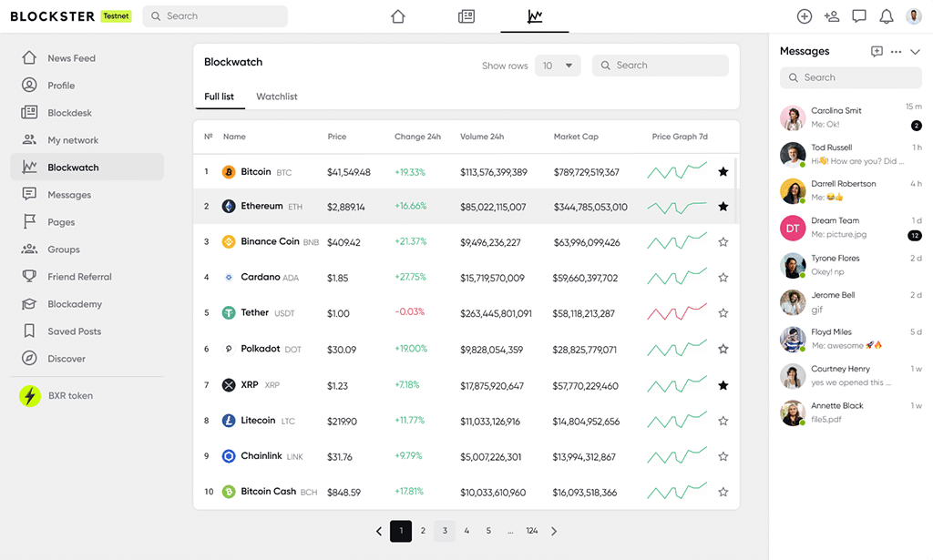Viewport: 933px width, 560px height.
Task: Sort table by Market Cap column
Action: click(x=576, y=137)
